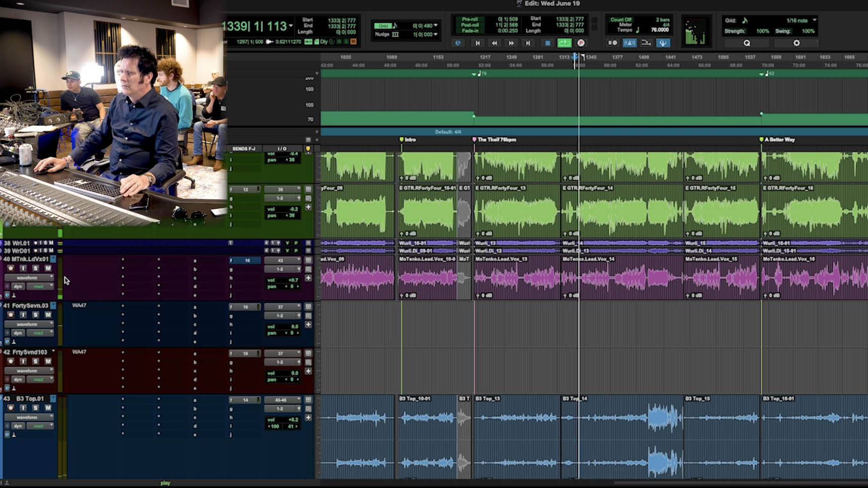The height and width of the screenshot is (488, 868).
Task: Record-enable track 41 FortySevn.03
Action: coord(11,315)
